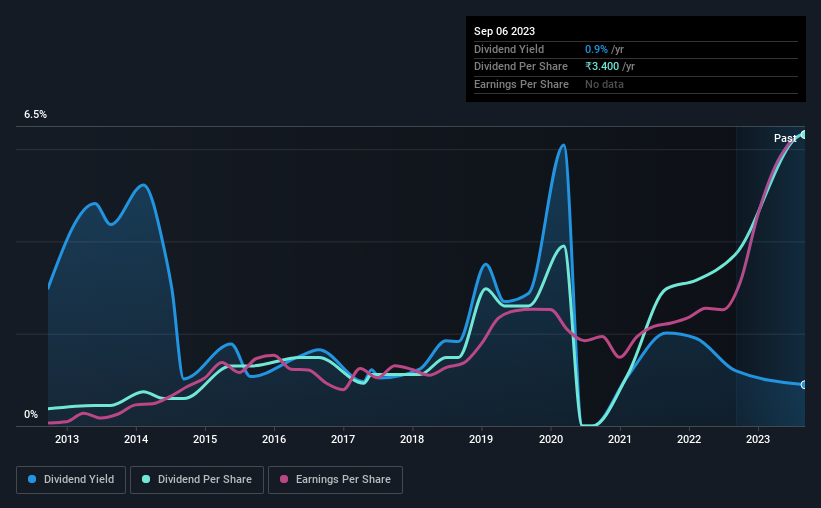Click the 0.9% dividend yield value in tooltip
The height and width of the screenshot is (508, 821).
[x=596, y=49]
